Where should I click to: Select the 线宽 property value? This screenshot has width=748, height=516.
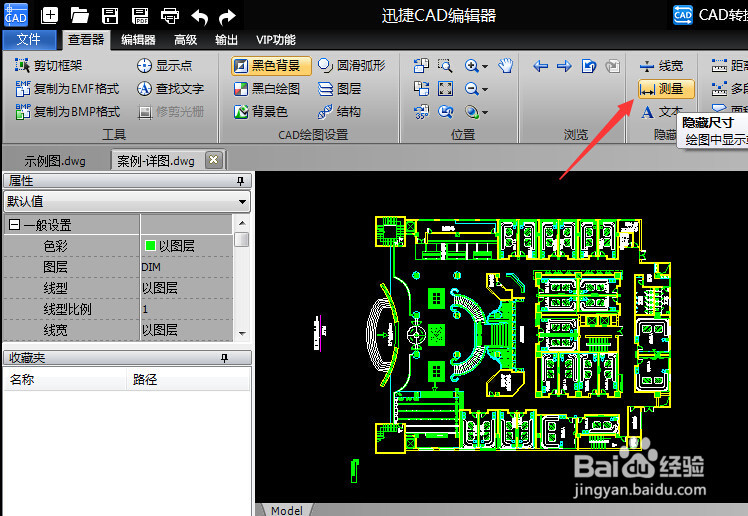tap(187, 330)
